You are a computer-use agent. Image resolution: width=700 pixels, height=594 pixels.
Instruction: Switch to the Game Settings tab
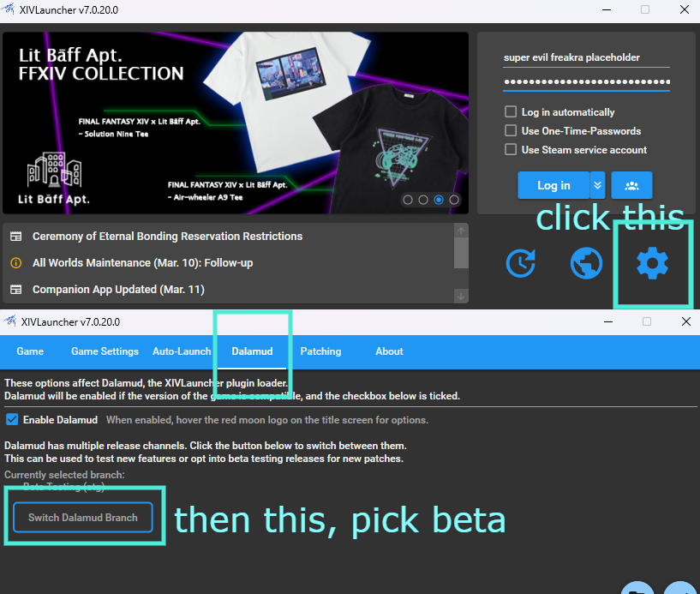pos(105,351)
